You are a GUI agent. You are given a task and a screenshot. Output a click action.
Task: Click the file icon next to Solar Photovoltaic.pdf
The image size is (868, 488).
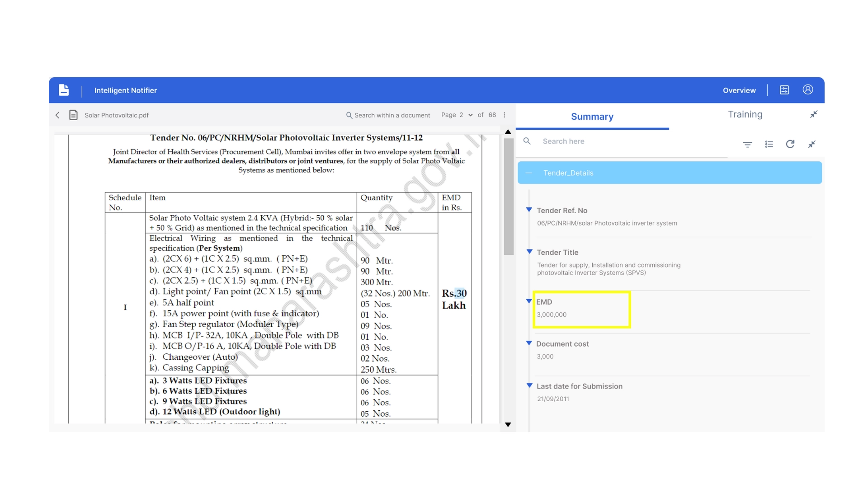(x=73, y=115)
